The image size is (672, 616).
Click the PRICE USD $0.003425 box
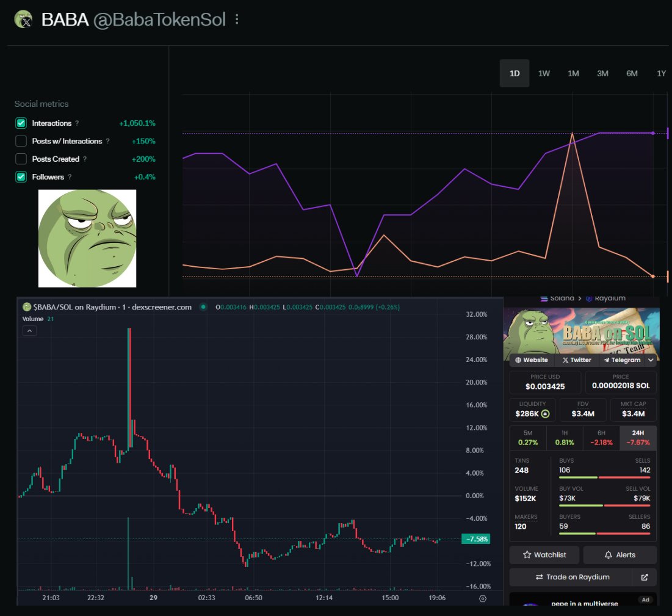click(545, 382)
